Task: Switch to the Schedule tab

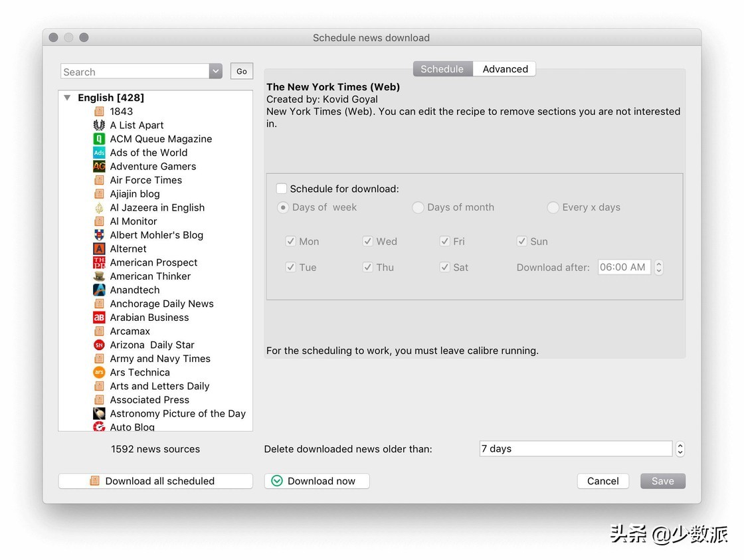Action: [x=442, y=69]
